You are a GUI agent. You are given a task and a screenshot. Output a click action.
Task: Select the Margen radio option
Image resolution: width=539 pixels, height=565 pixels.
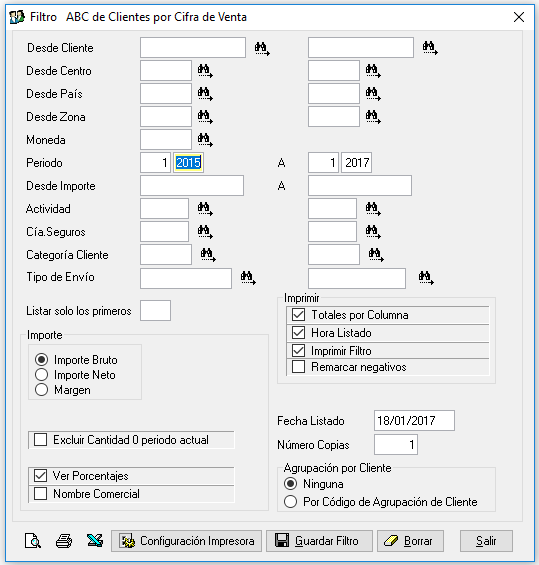[41, 390]
